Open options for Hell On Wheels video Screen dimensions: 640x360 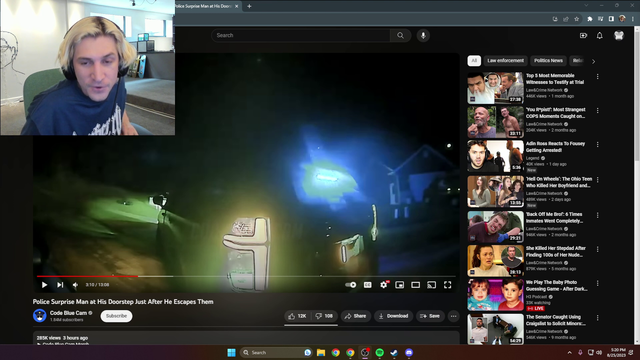[x=598, y=180]
